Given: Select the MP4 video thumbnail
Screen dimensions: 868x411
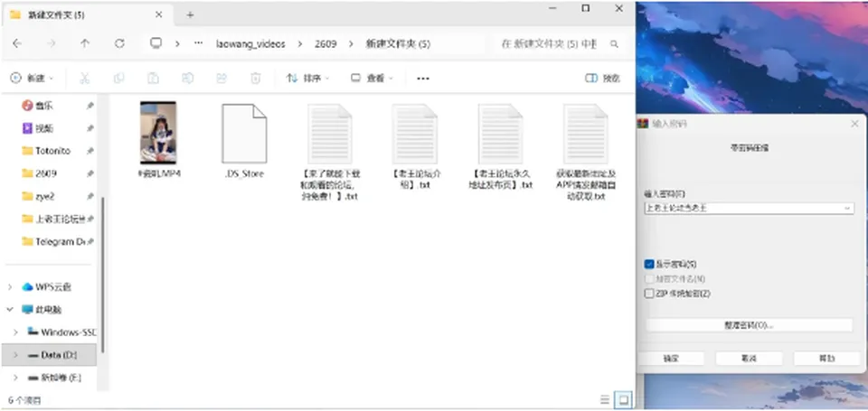Looking at the screenshot, I should pyautogui.click(x=158, y=133).
